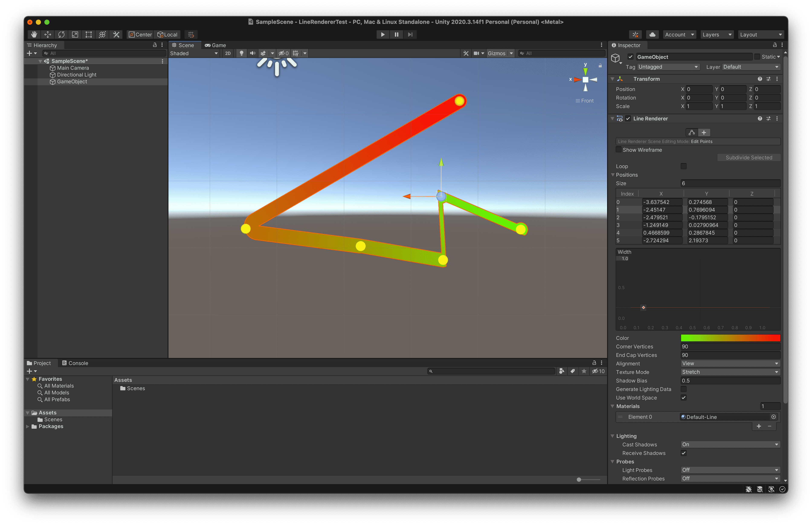
Task: Toggle the Loop checkbox
Action: pyautogui.click(x=683, y=166)
